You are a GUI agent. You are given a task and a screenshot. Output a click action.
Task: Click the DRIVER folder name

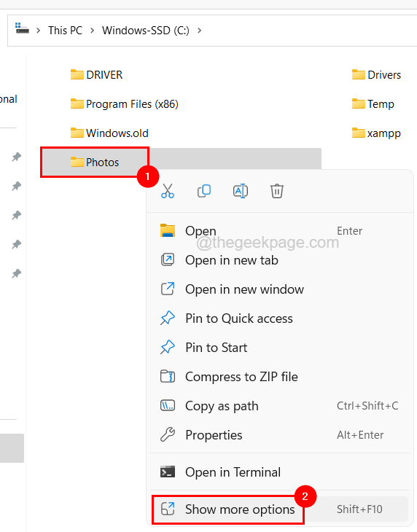tap(104, 74)
